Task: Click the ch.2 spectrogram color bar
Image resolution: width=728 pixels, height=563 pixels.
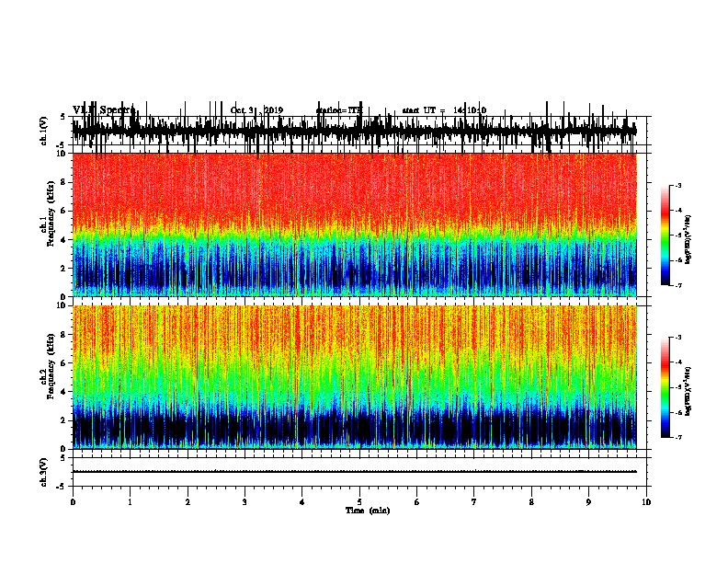Action: [x=665, y=387]
